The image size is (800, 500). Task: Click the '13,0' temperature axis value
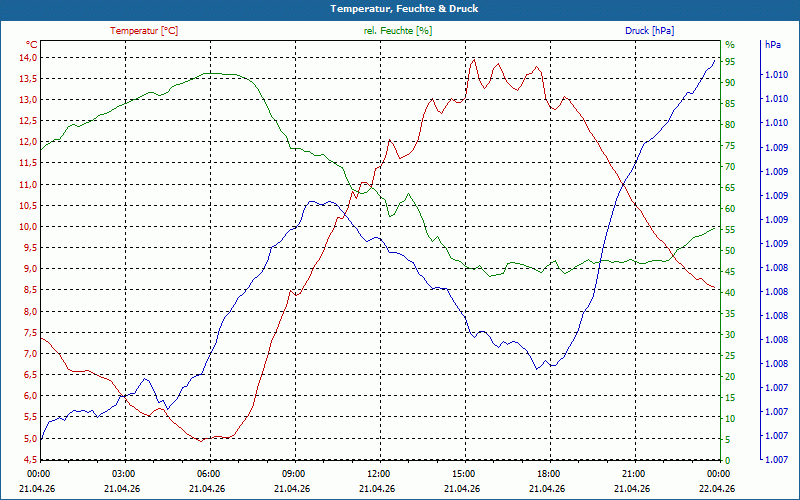pyautogui.click(x=28, y=99)
